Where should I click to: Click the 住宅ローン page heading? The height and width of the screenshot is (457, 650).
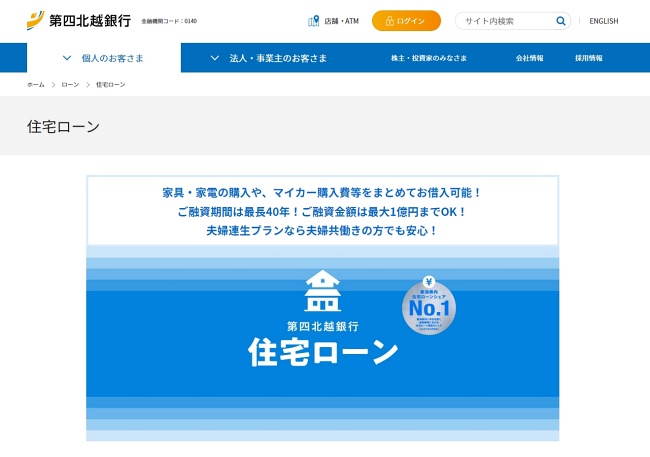tap(63, 126)
